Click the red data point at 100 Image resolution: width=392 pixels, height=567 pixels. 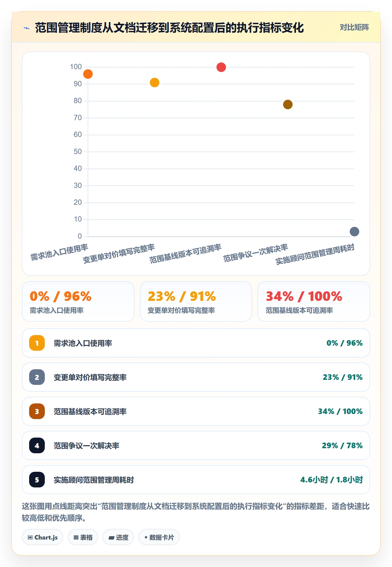(221, 67)
